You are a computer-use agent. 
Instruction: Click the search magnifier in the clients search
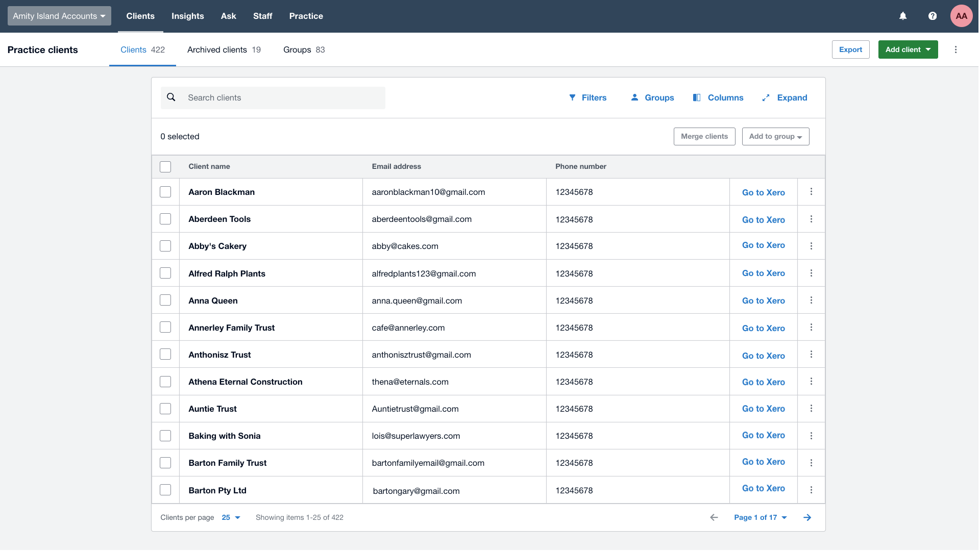coord(171,97)
